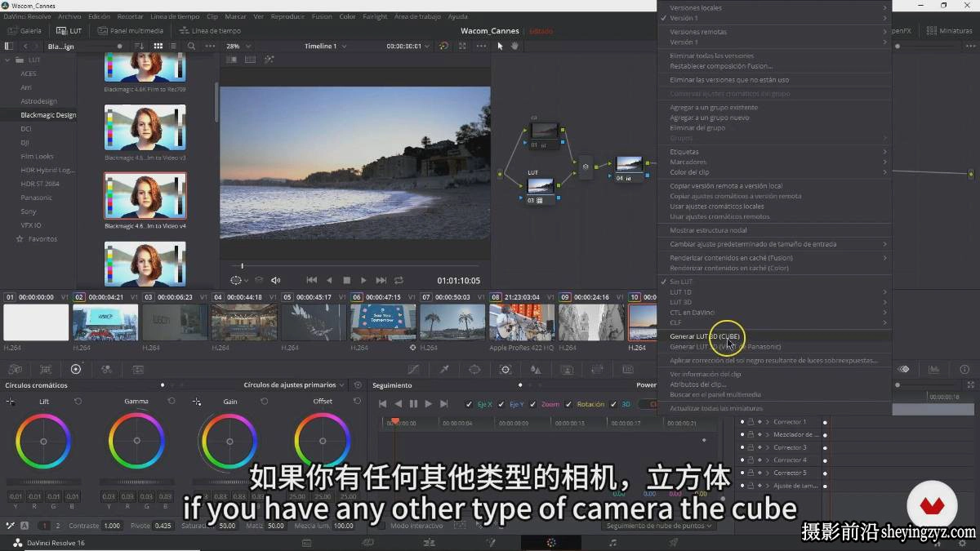
Task: Toggle LUT sidebar panel layout icon
Action: click(10, 47)
